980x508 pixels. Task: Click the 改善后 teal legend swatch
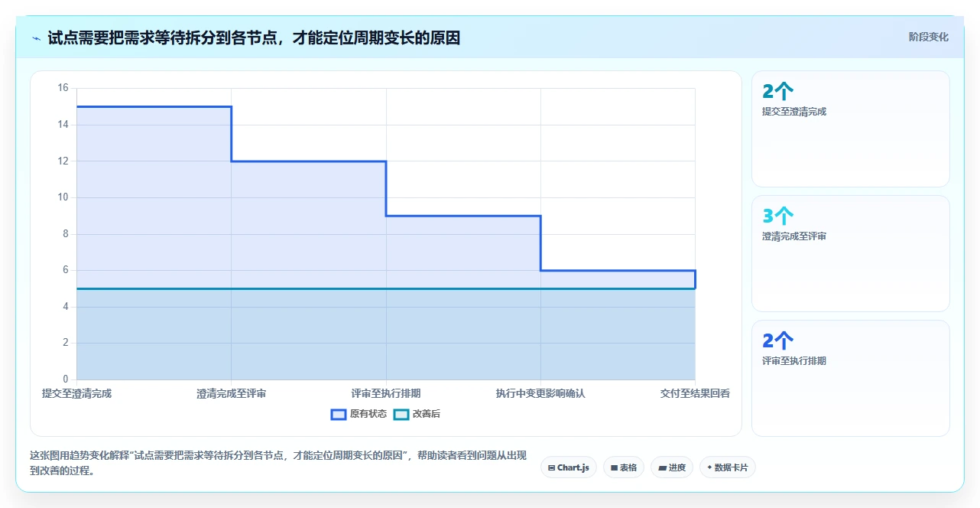(401, 414)
